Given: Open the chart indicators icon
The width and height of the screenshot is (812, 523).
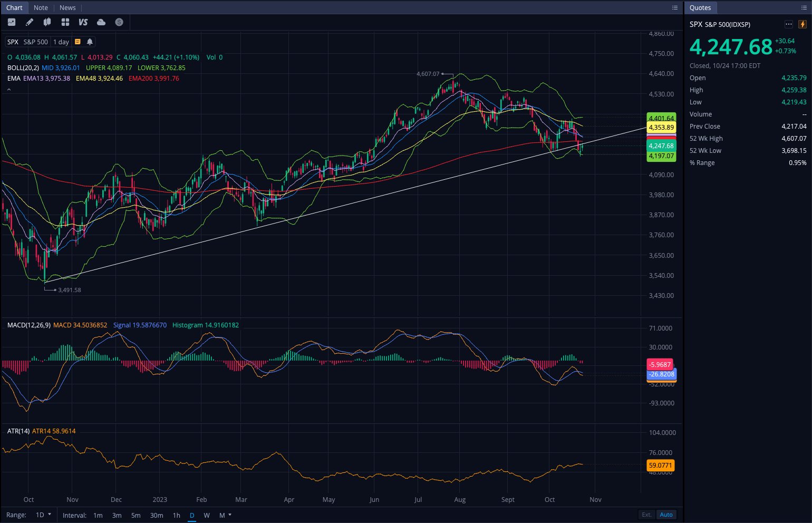Looking at the screenshot, I should pyautogui.click(x=12, y=22).
